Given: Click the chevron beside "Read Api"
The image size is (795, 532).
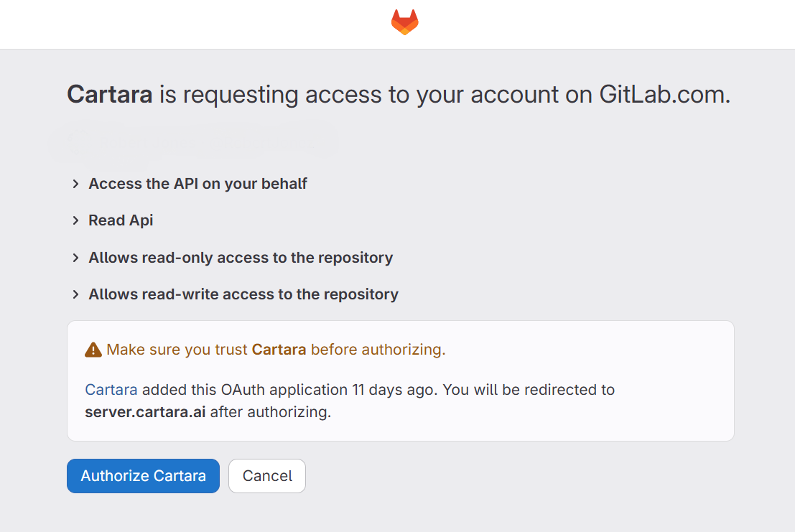Looking at the screenshot, I should pos(75,220).
